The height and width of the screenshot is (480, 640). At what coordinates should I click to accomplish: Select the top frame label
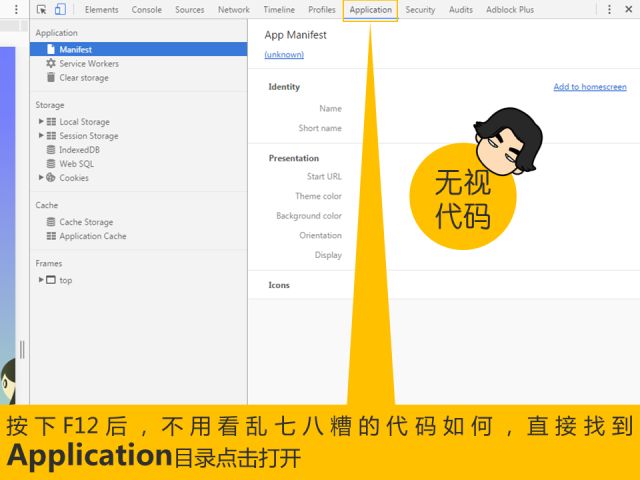(x=66, y=280)
